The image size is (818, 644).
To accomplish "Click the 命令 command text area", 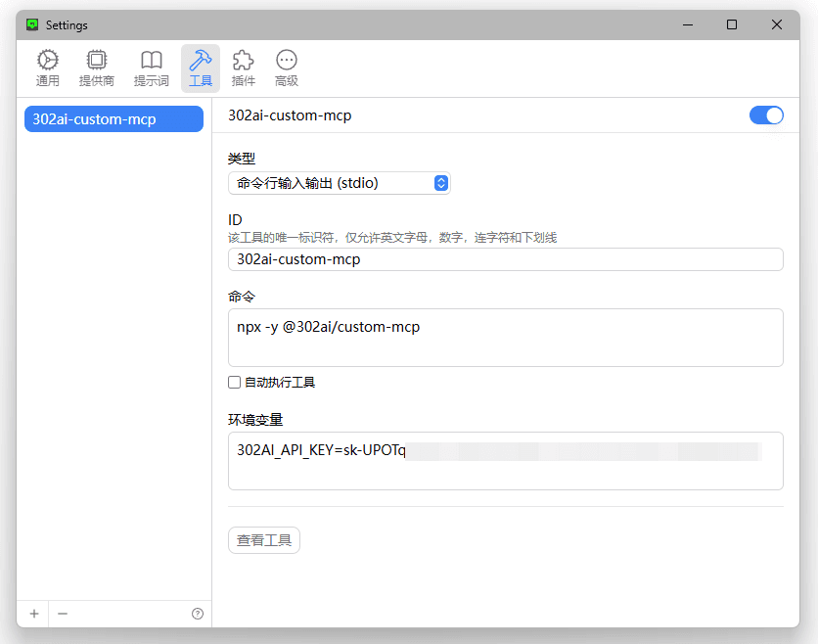I will 506,338.
